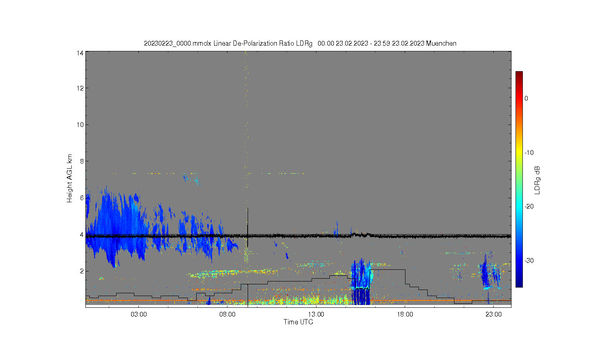Viewport: 607px width, 364px height.
Task: Click the 10 km height tick label
Action: tap(80, 125)
